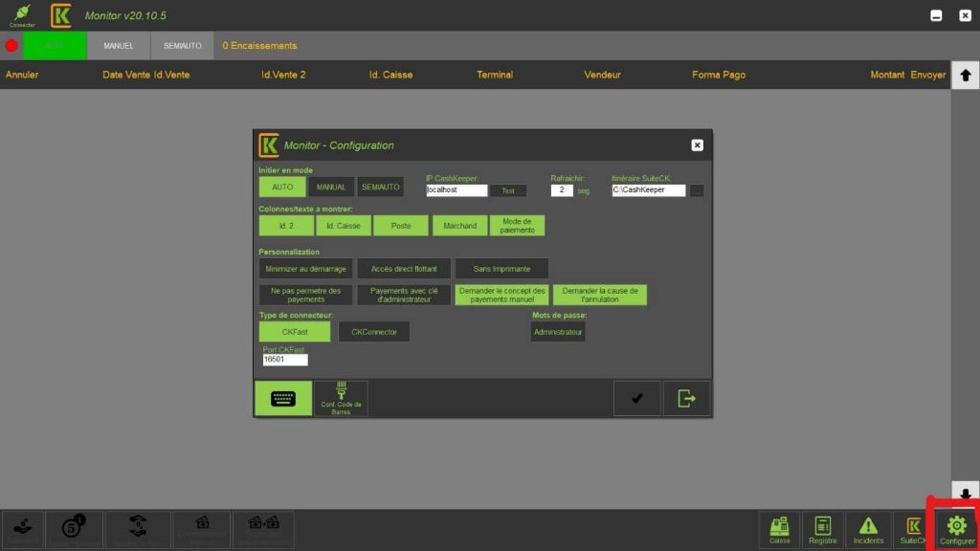Select MANUAL startup mode in dialog

[330, 187]
